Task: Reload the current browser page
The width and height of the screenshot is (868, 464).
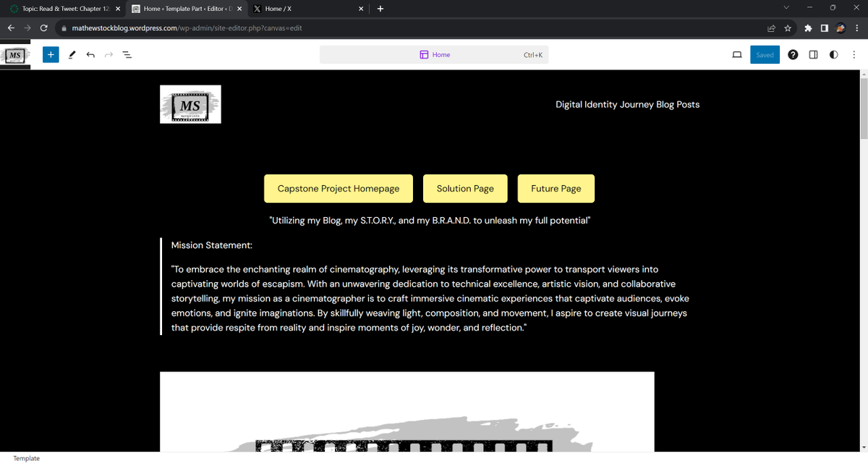Action: pyautogui.click(x=44, y=28)
